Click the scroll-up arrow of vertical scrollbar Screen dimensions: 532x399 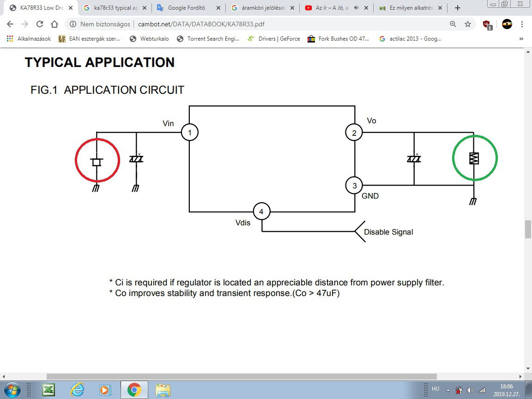528,52
